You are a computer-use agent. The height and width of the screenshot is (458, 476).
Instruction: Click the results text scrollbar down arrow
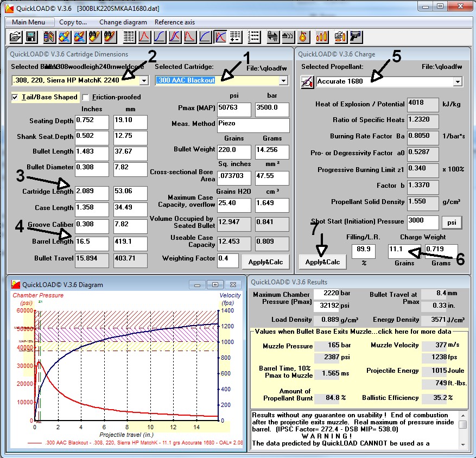[463, 444]
